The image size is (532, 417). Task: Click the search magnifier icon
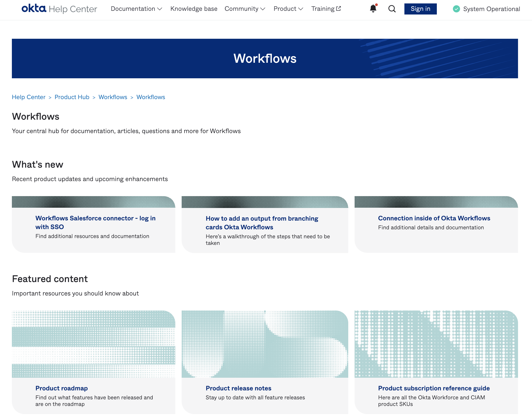coord(392,9)
